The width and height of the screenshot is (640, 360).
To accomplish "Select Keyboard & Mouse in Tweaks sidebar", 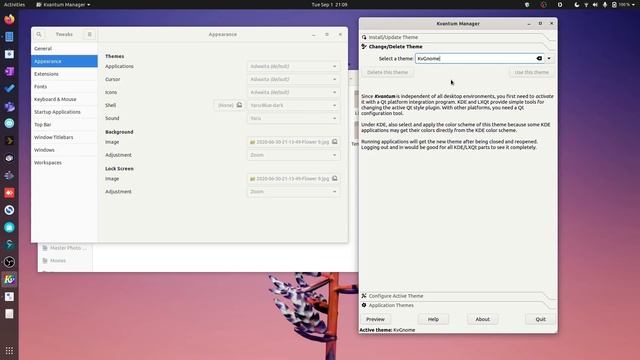I will 64,99.
